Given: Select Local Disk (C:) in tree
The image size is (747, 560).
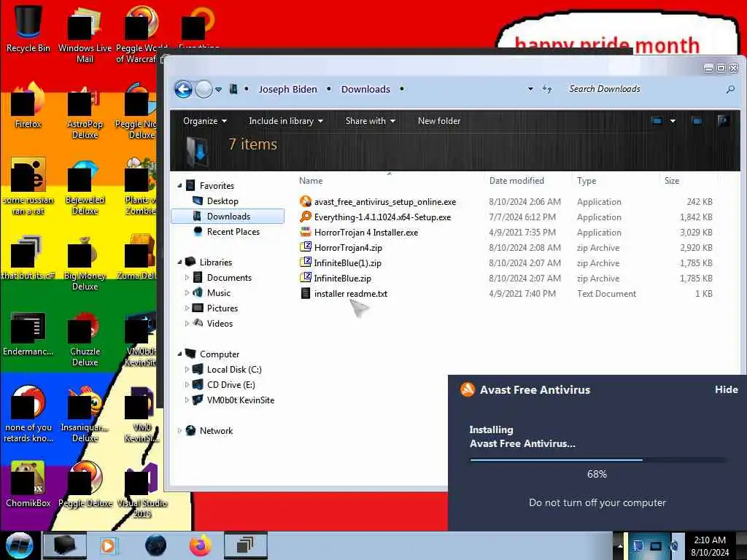Looking at the screenshot, I should pyautogui.click(x=234, y=370).
